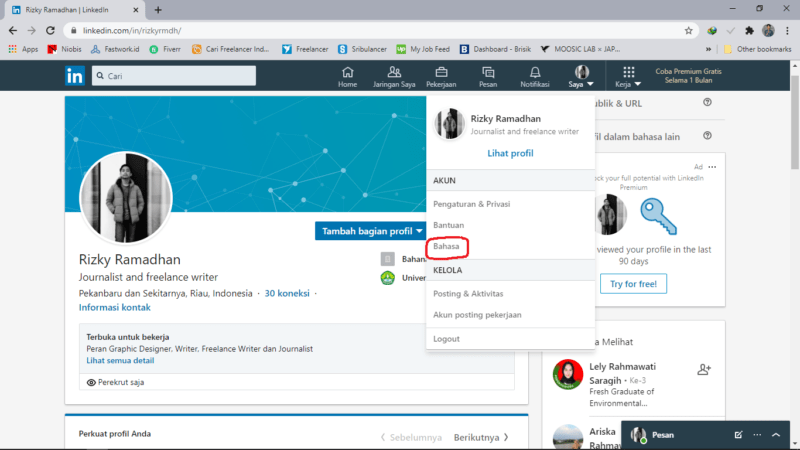The image size is (800, 450).
Task: Open Fiverr bookmark
Action: [x=165, y=49]
